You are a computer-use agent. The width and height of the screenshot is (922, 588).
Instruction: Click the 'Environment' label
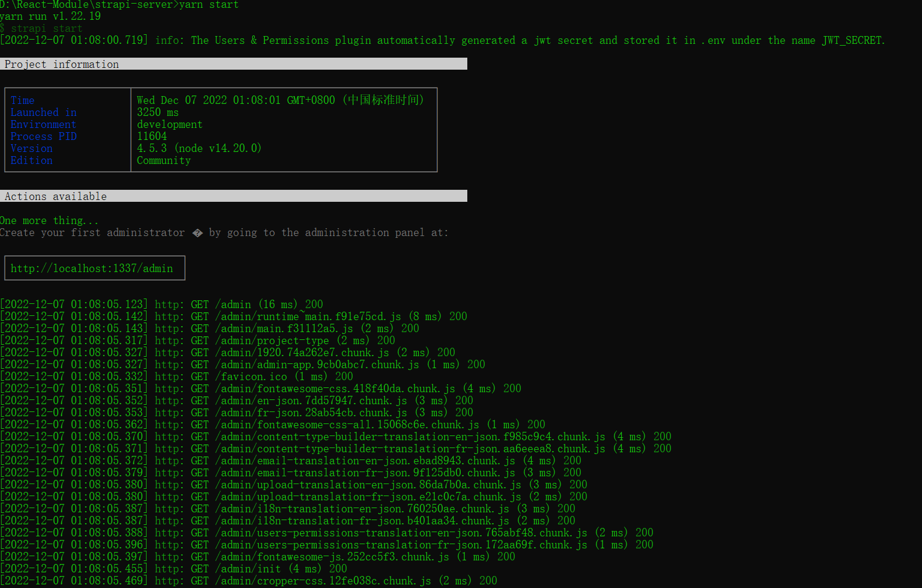click(43, 124)
